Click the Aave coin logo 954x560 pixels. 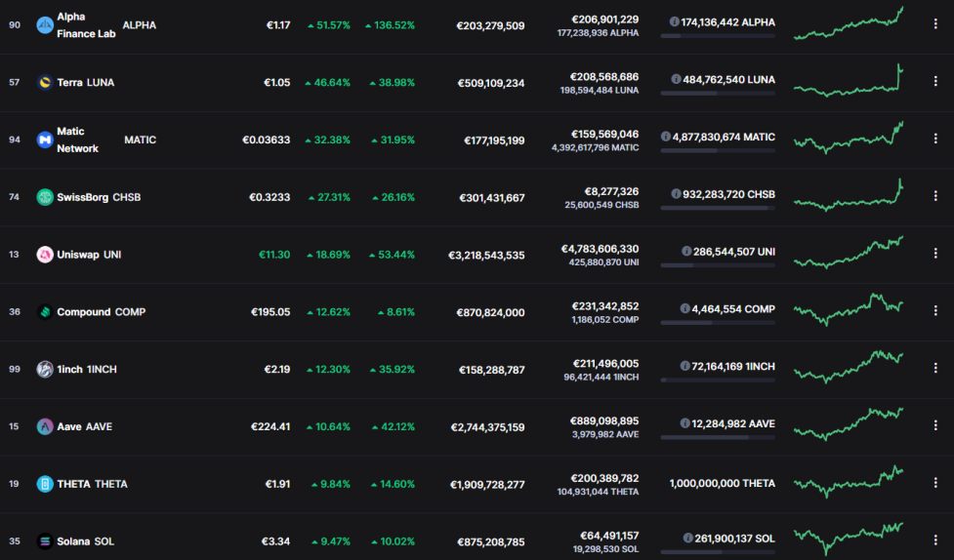[44, 426]
